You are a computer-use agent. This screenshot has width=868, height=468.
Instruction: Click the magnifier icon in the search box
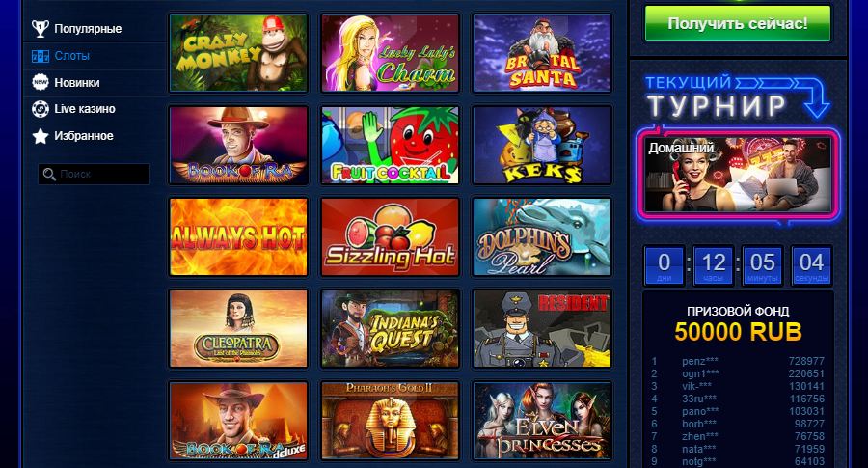[x=49, y=174]
